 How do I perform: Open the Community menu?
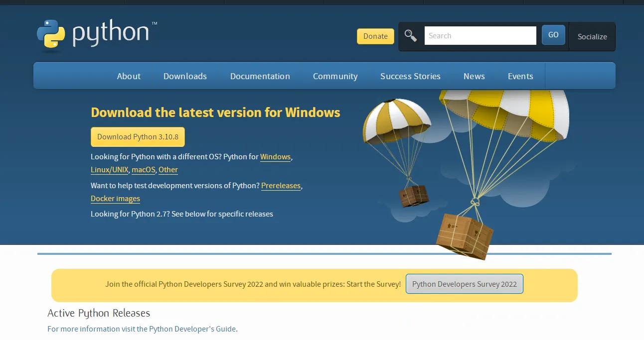click(x=335, y=76)
